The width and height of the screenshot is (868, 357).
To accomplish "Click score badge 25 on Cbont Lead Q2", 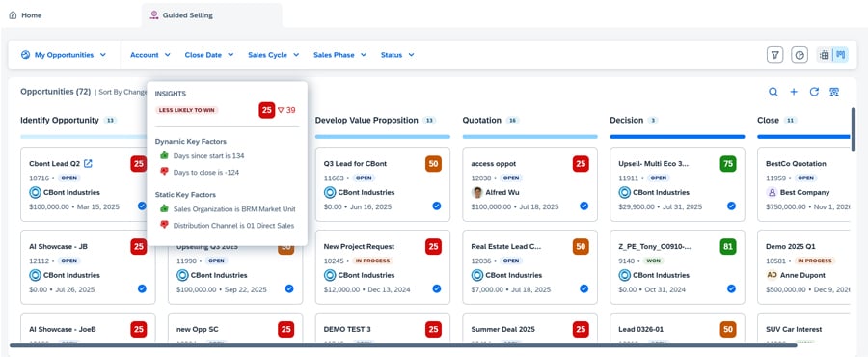I will click(138, 164).
